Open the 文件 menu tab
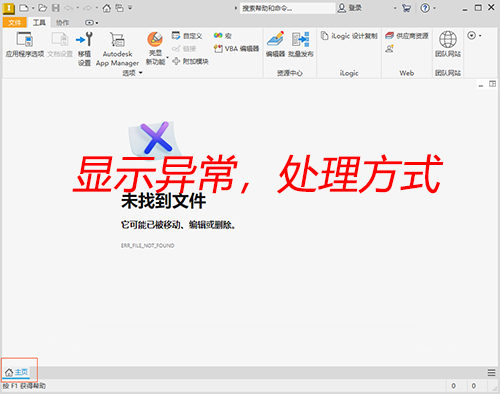 pos(14,23)
